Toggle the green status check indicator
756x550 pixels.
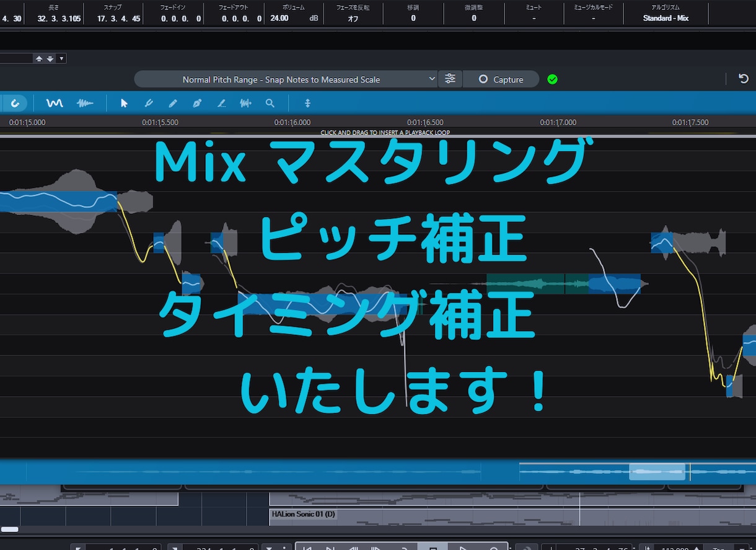(552, 79)
